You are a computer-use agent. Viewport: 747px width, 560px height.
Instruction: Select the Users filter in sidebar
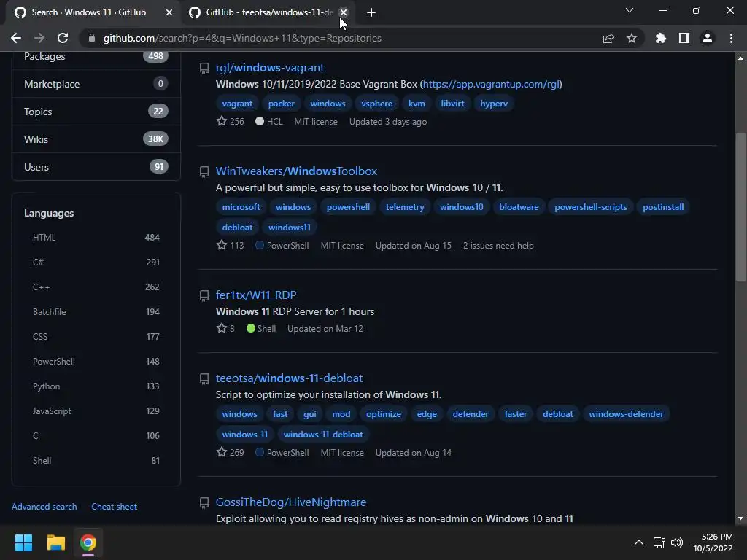coord(96,167)
